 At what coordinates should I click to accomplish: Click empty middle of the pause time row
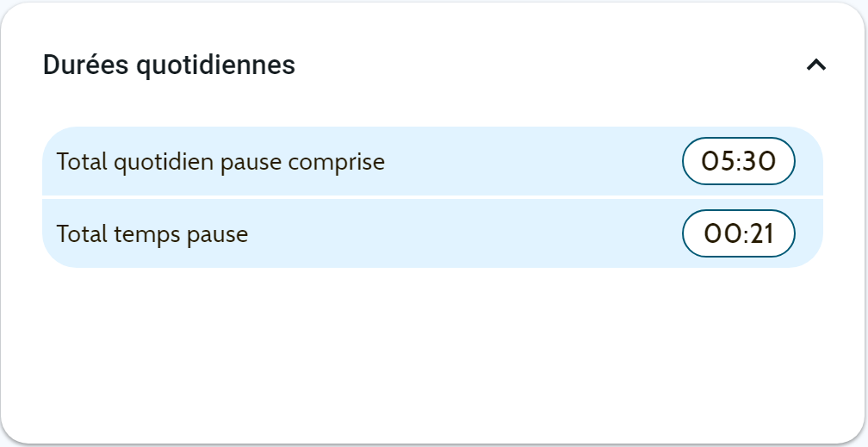pos(465,233)
